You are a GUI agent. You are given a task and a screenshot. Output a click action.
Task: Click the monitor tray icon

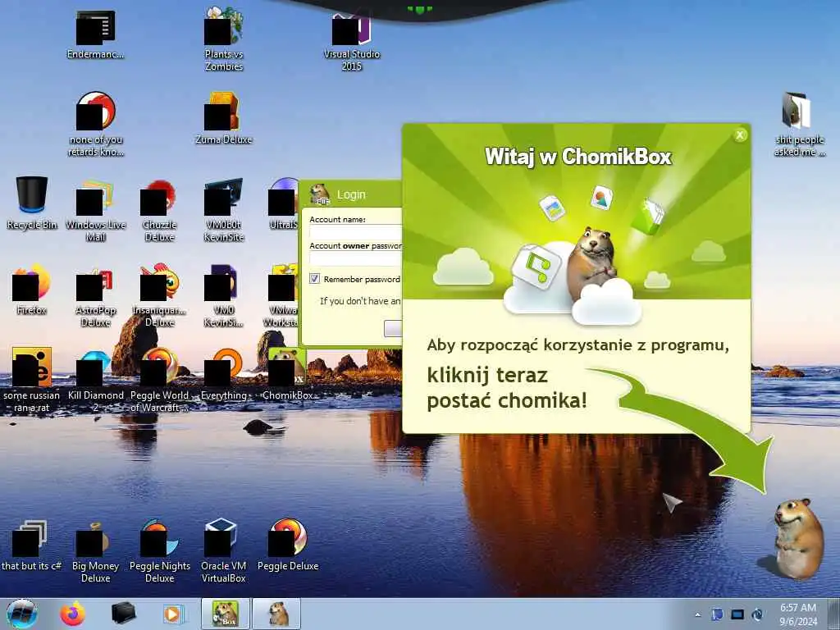click(737, 614)
